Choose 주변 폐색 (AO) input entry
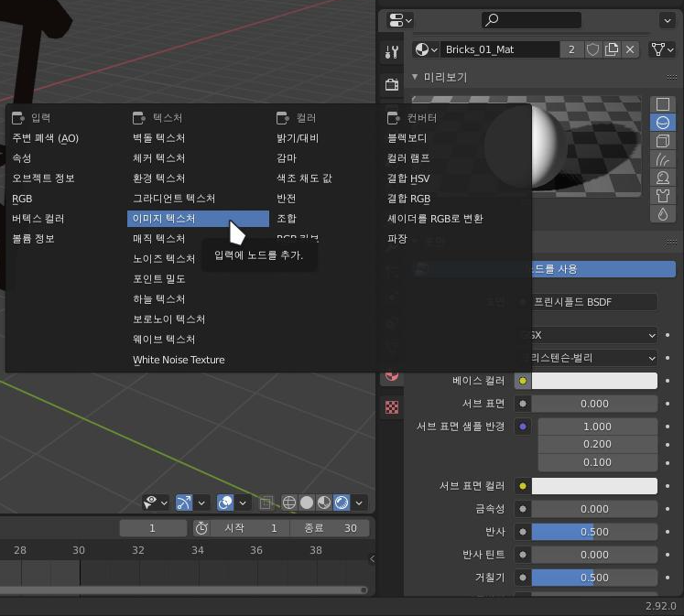Screen dimensions: 684x616 (x=65, y=138)
